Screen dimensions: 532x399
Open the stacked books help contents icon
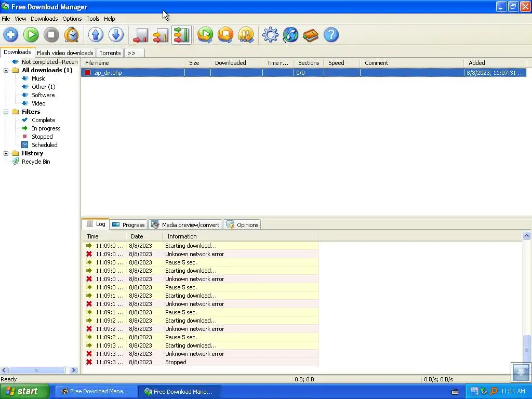(311, 35)
